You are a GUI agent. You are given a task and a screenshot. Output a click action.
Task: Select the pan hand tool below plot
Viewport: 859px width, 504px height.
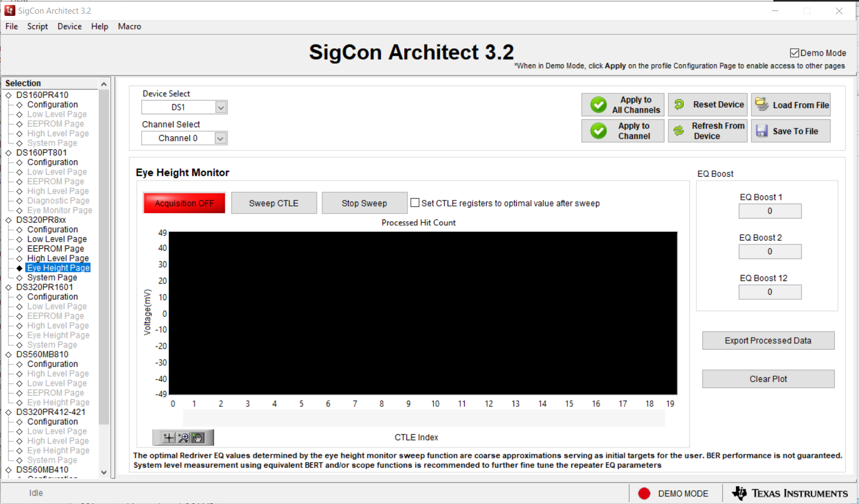coord(198,438)
